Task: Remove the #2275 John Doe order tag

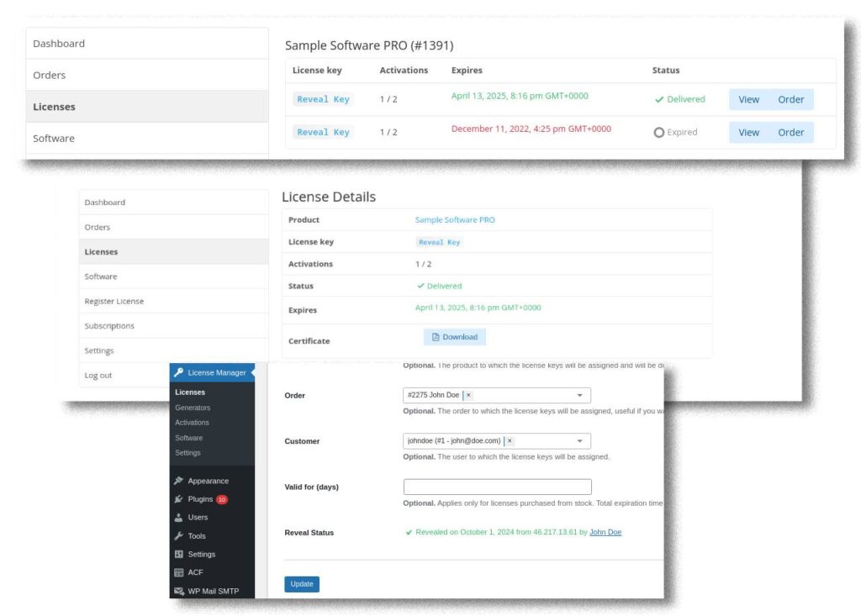Action: tap(467, 395)
